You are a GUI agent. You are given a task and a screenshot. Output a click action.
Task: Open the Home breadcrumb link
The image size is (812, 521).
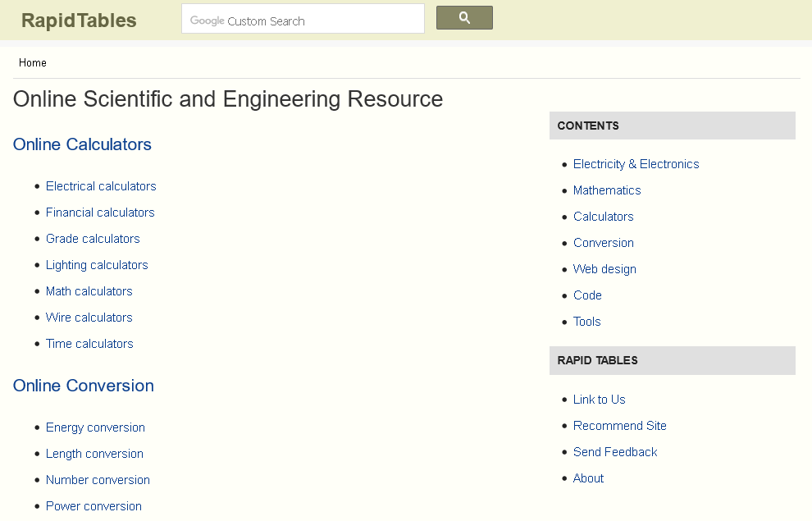tap(33, 63)
